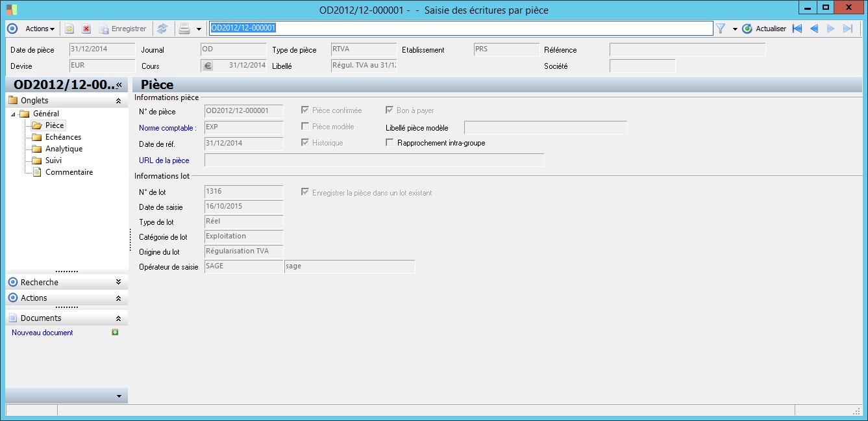Toggle Enregistrer la pièce dans un lot existant
Image resolution: width=868 pixels, height=421 pixels.
[305, 192]
